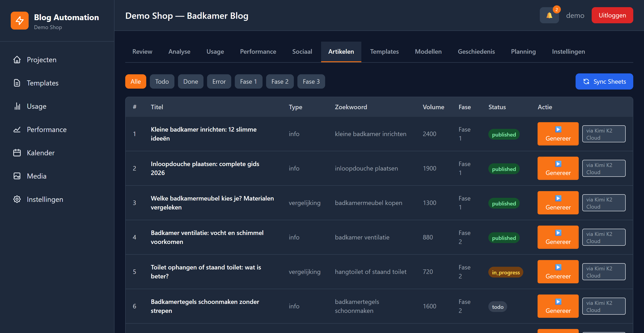Click volume value 880
The height and width of the screenshot is (333, 644).
428,237
